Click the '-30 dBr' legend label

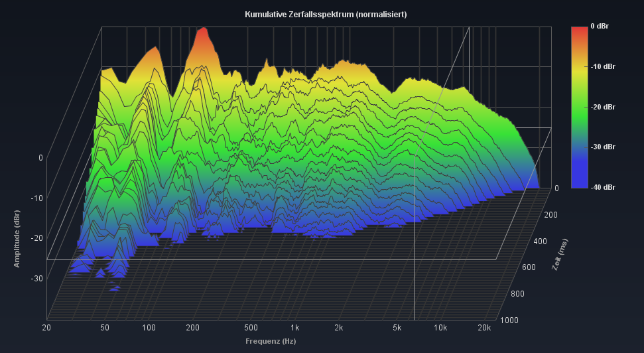[x=602, y=147]
